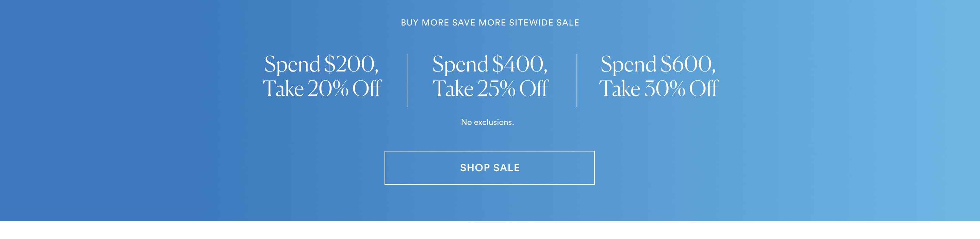Click the word "exclusions" under the offers
Image resolution: width=980 pixels, height=239 pixels.
[493, 122]
